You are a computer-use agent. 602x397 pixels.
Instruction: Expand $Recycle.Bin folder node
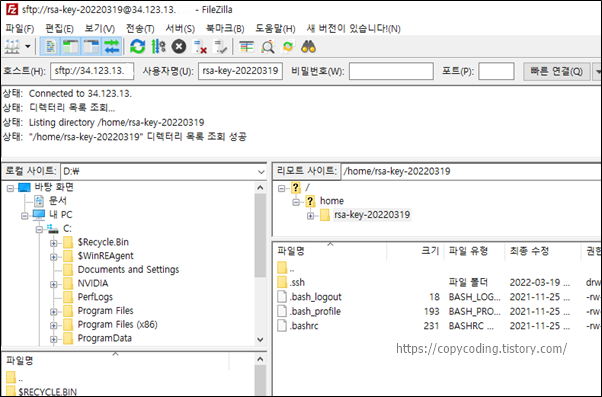pyautogui.click(x=54, y=243)
